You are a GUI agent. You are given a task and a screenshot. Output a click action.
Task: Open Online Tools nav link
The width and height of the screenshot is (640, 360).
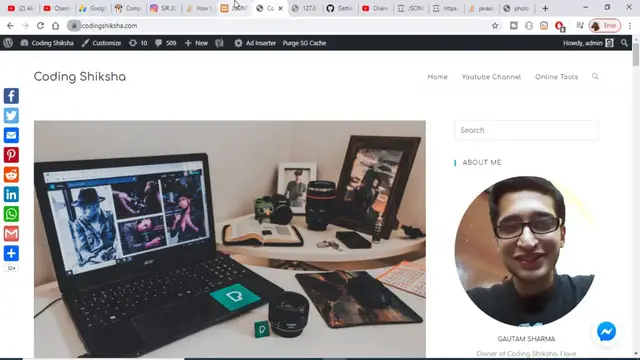[556, 77]
